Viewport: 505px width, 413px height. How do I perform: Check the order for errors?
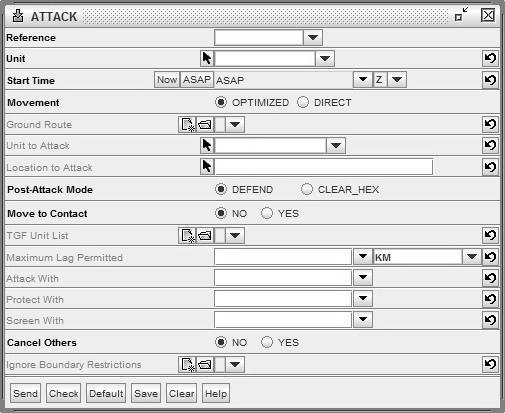click(x=63, y=393)
